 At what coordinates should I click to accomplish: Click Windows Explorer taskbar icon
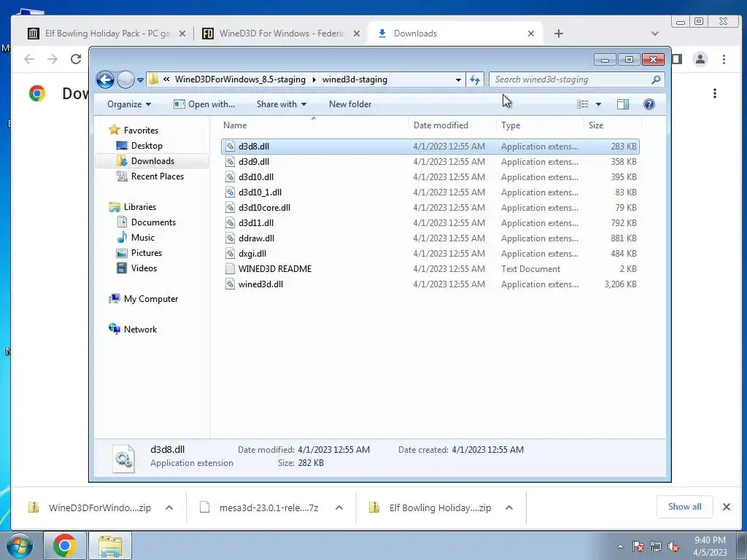pos(110,545)
